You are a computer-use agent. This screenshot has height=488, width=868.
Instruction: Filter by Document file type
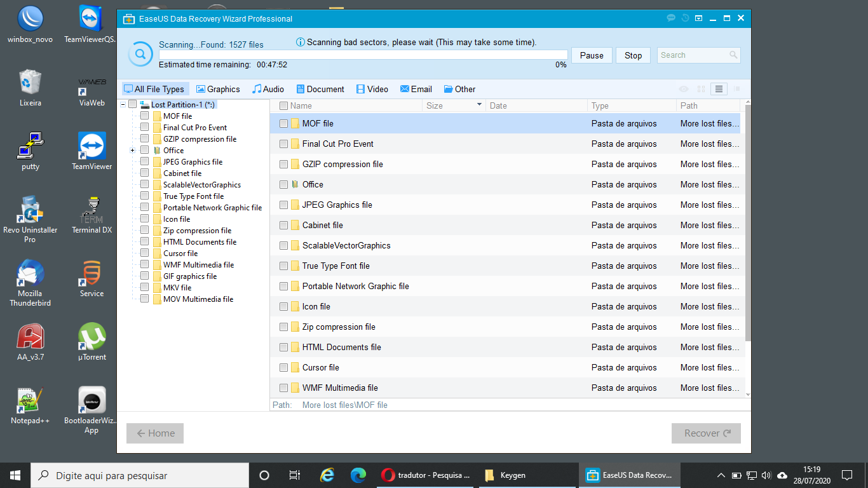point(319,90)
